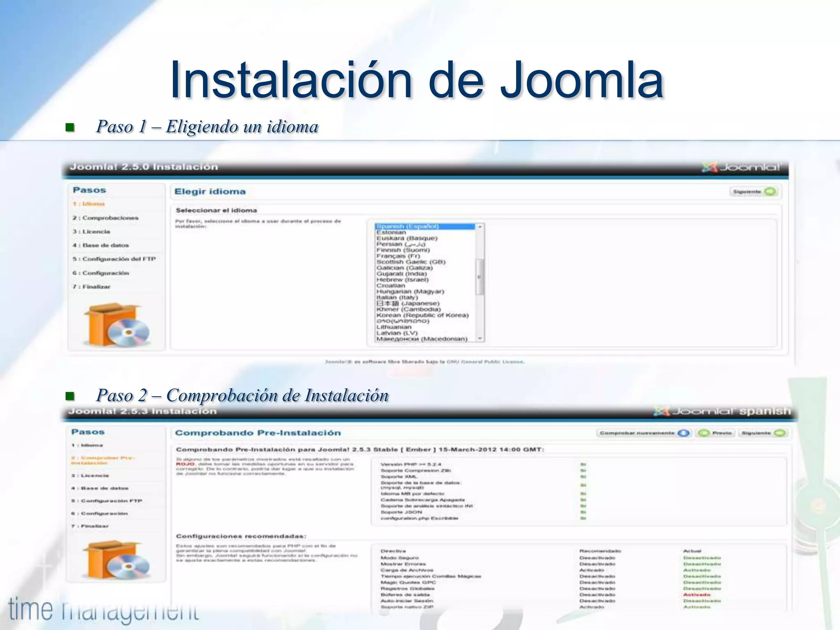Image resolution: width=840 pixels, height=630 pixels.
Task: Click the configuration.php Escribible row
Action: click(483, 518)
